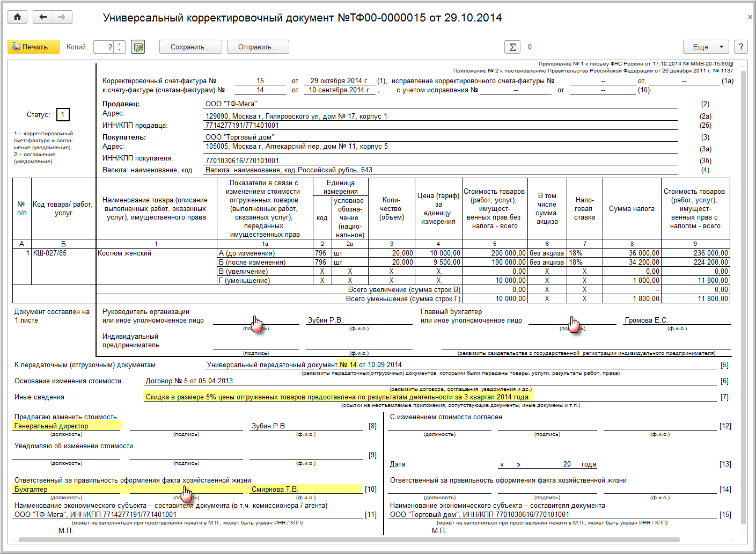Open the Еще dropdown menu
This screenshot has width=756, height=554.
click(706, 47)
